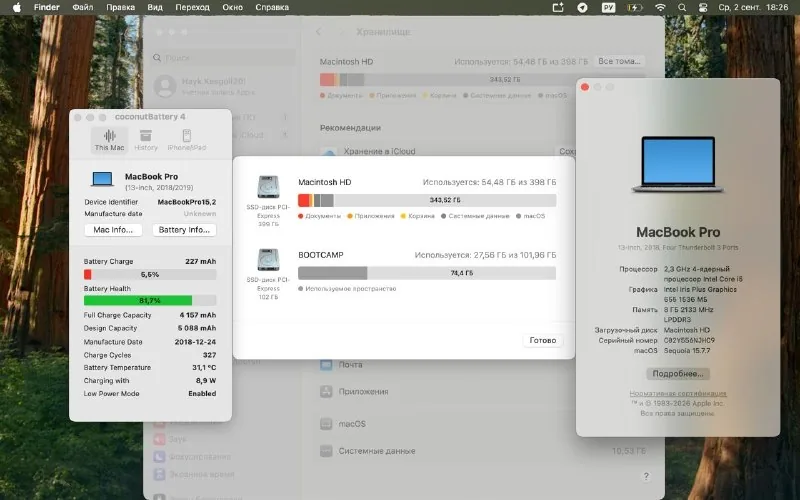Click the Russian input source indicator
800x500 pixels.
pyautogui.click(x=608, y=7)
